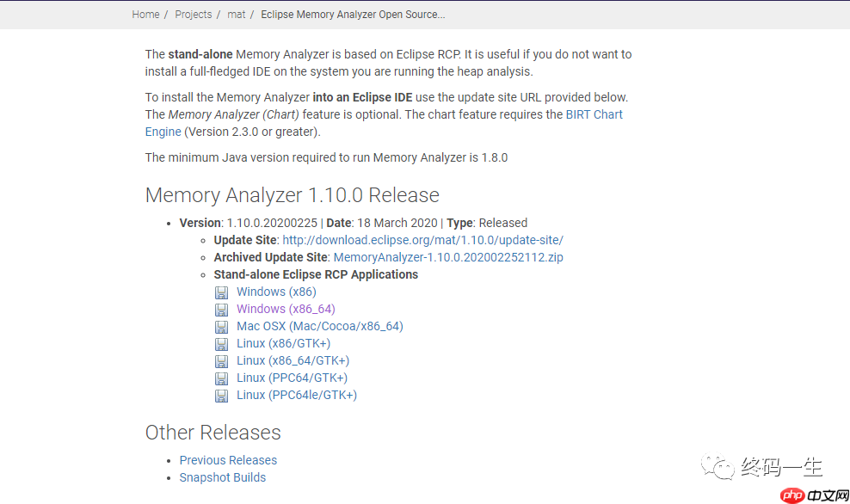Click the disk icon beside Mac OSX download
The height and width of the screenshot is (504, 850).
[221, 327]
